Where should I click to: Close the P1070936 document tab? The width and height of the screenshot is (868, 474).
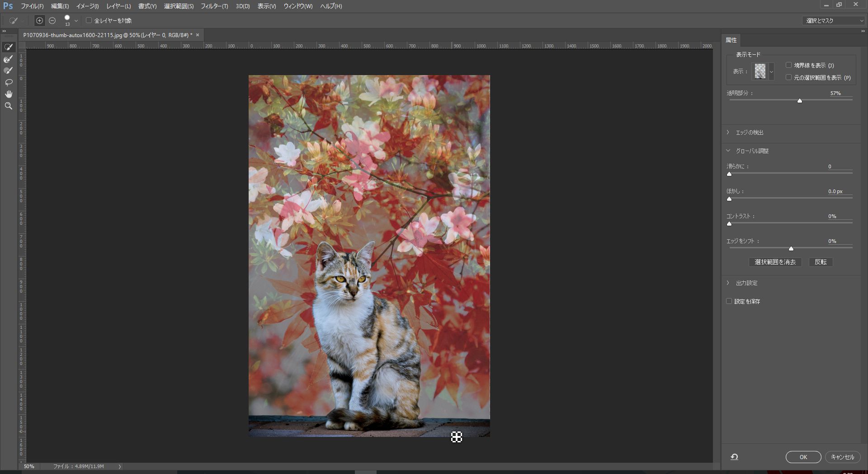(x=198, y=35)
